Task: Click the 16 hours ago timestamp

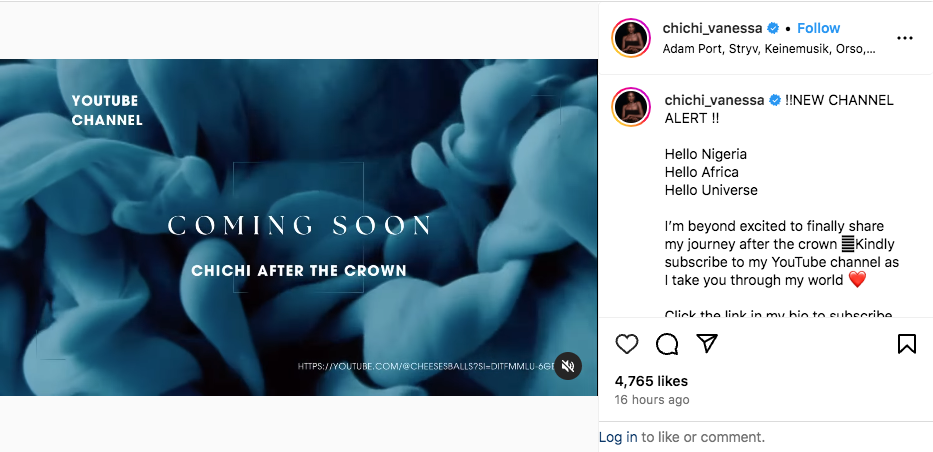Action: click(652, 400)
